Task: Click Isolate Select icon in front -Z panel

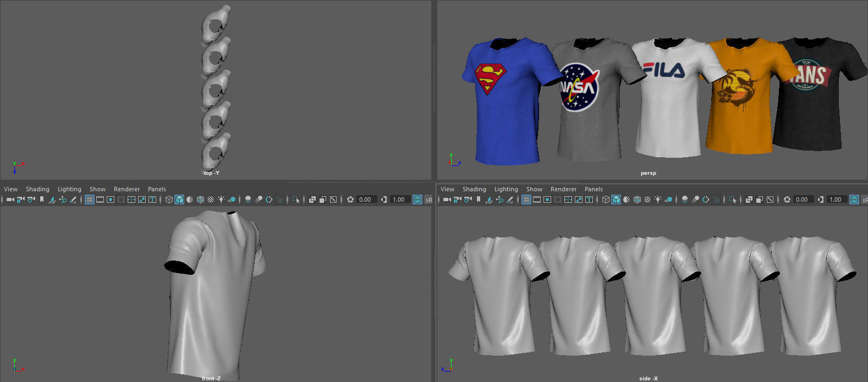Action: click(296, 200)
